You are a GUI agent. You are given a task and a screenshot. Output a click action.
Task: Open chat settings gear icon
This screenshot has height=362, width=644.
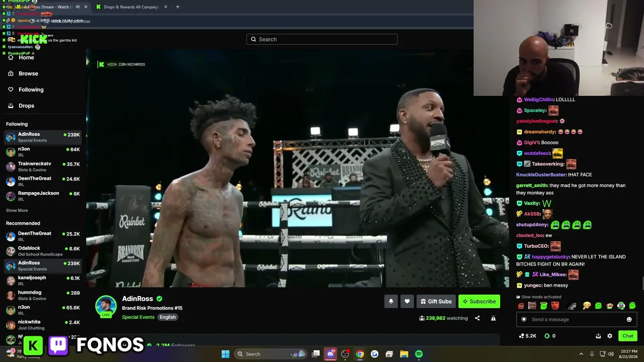[x=610, y=336]
